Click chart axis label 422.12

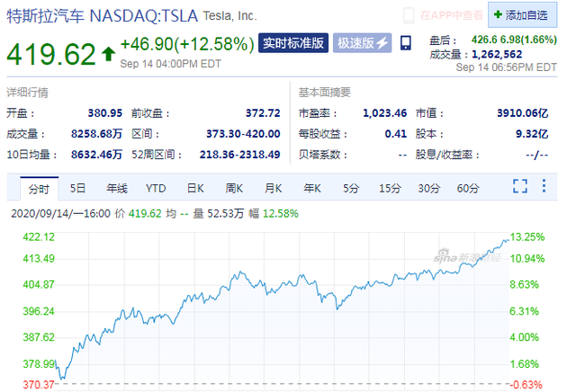coord(39,237)
